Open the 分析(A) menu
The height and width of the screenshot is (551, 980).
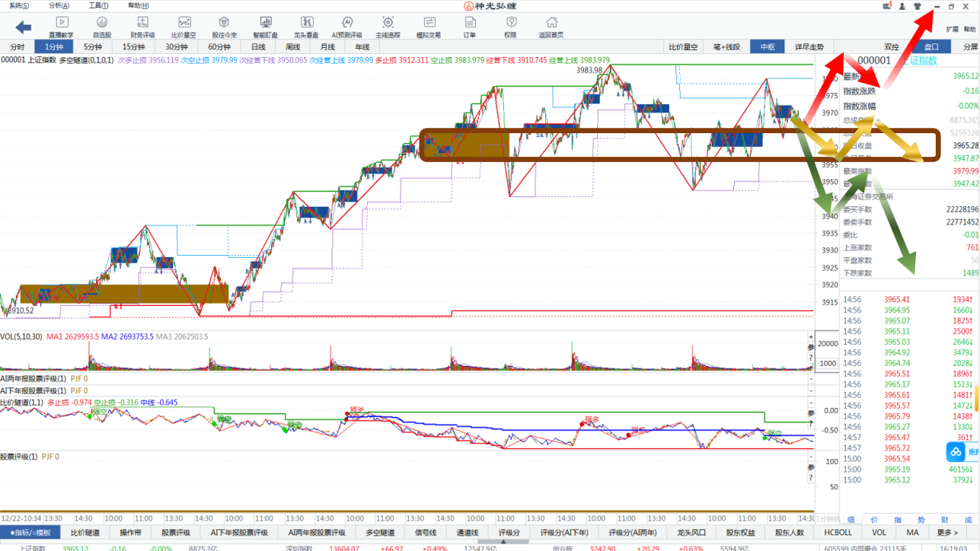coord(59,6)
